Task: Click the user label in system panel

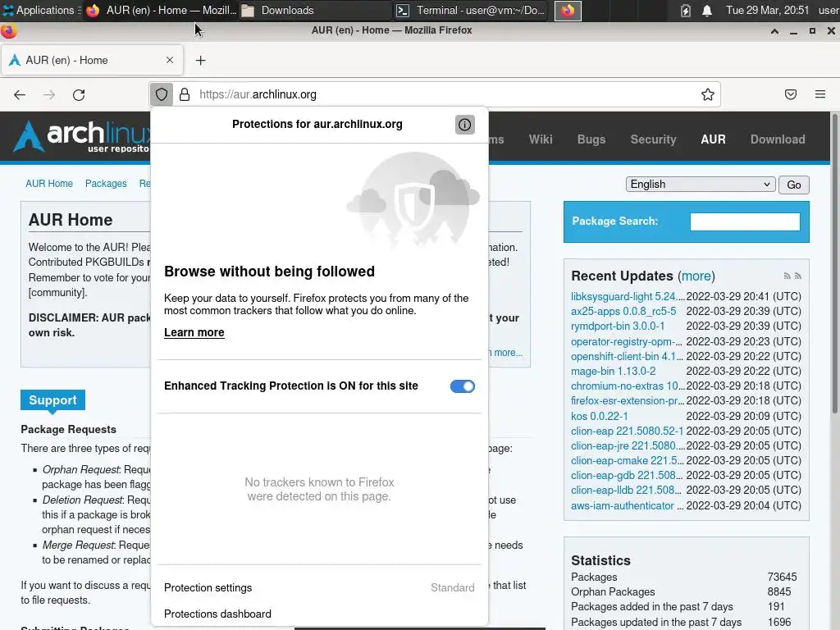Action: tap(829, 10)
